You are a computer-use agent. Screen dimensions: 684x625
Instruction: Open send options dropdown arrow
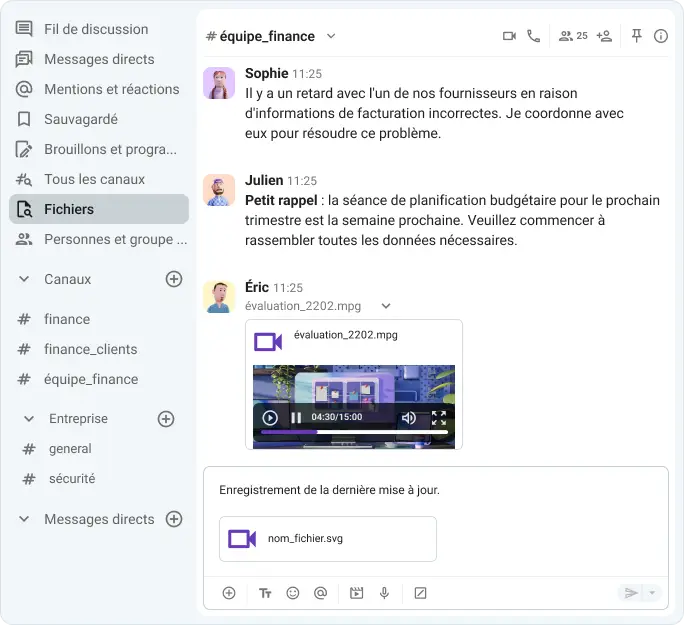click(x=652, y=593)
